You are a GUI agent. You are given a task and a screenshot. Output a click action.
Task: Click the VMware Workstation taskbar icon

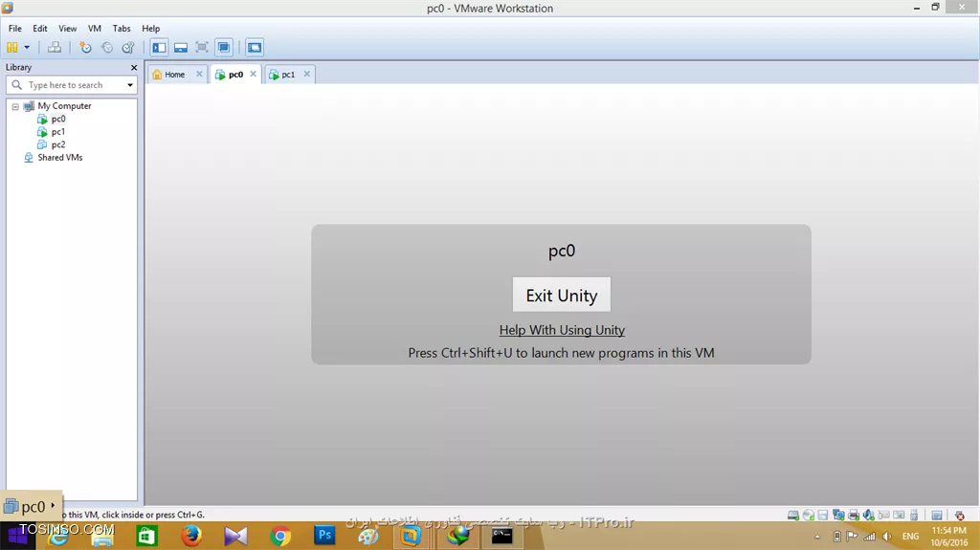[x=411, y=537]
